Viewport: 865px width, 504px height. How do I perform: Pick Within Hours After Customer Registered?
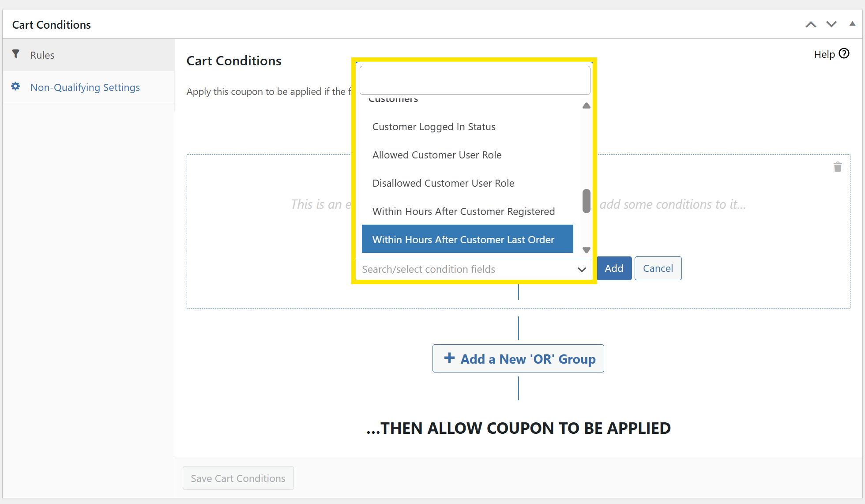click(x=463, y=212)
